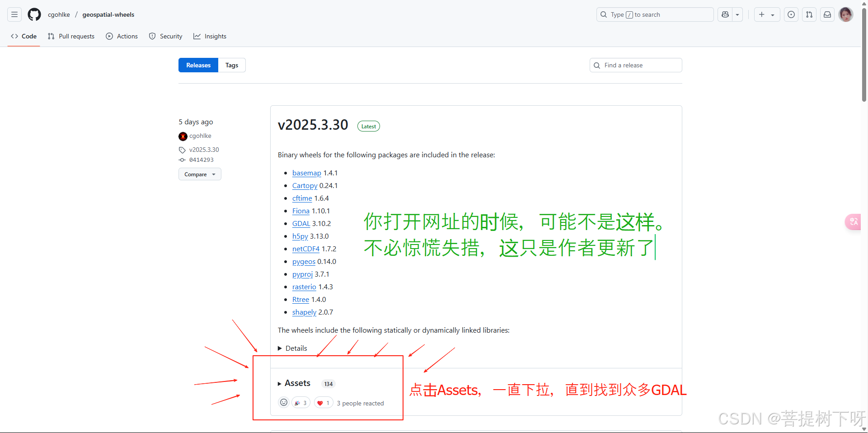This screenshot has width=868, height=433.
Task: Go to the GitHub homepage logo
Action: pyautogui.click(x=34, y=14)
